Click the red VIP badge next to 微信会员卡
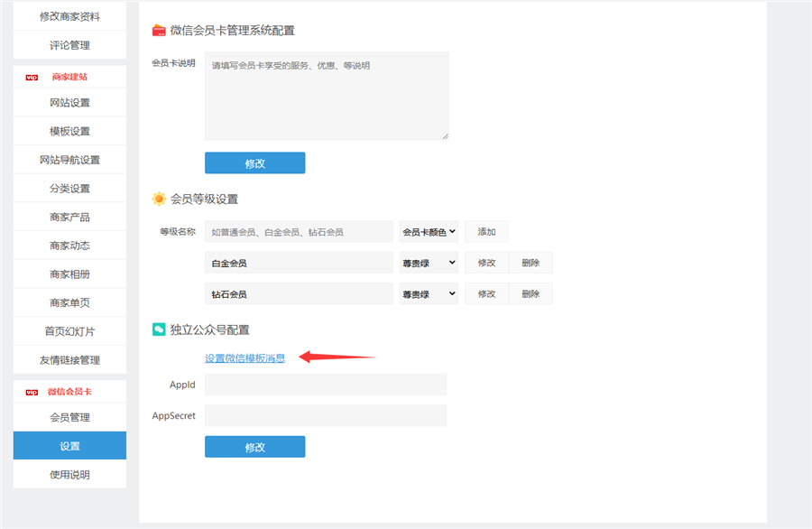Image resolution: width=812 pixels, height=529 pixels. [x=32, y=392]
